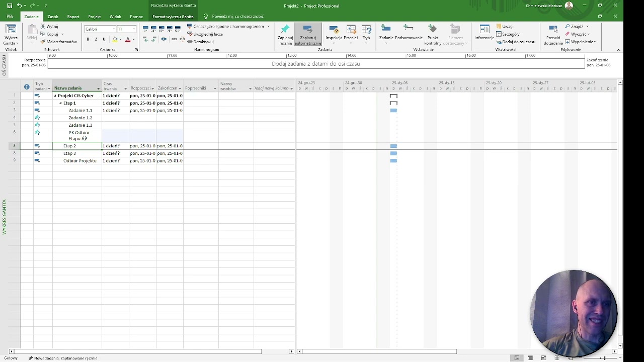Click Malarz formatów format painter

59,42
